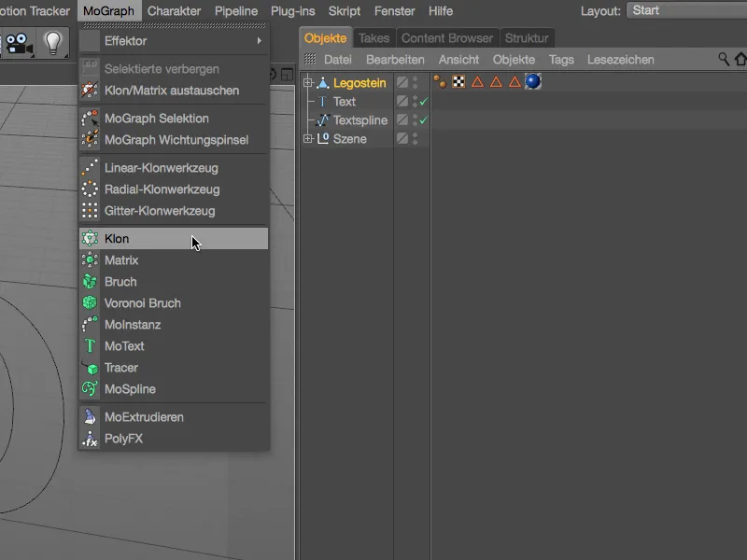The height and width of the screenshot is (560, 747).
Task: Expand the Szene object hierarchy
Action: point(308,138)
